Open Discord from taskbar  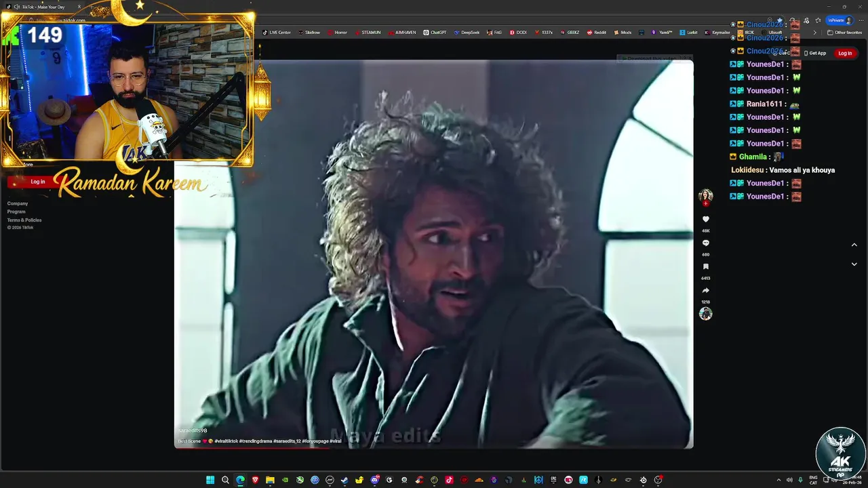[x=374, y=480]
